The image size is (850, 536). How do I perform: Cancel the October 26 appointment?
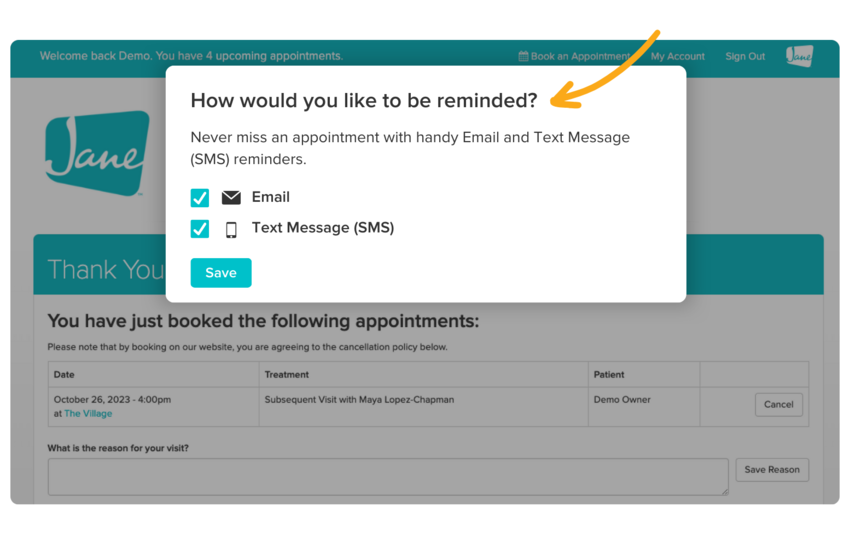click(778, 405)
